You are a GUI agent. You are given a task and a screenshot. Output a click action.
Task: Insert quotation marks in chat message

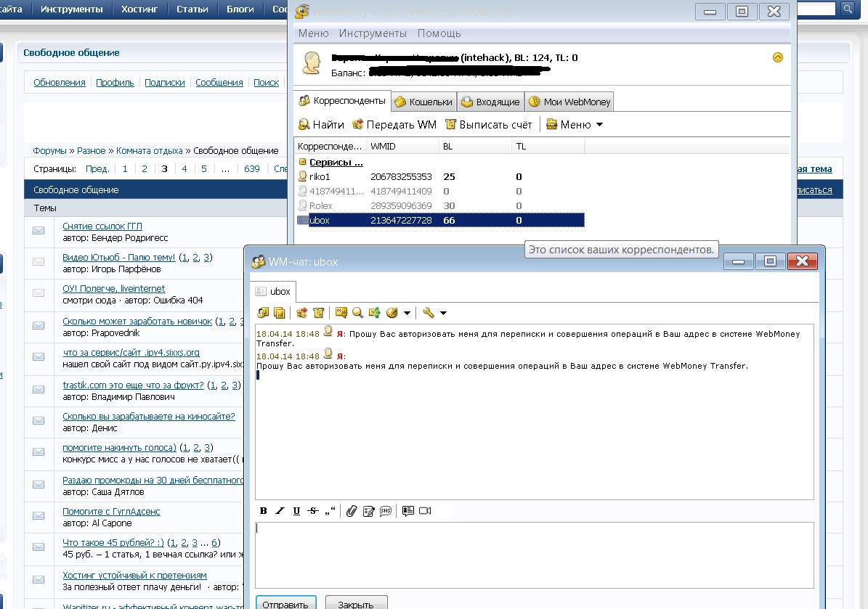(330, 510)
